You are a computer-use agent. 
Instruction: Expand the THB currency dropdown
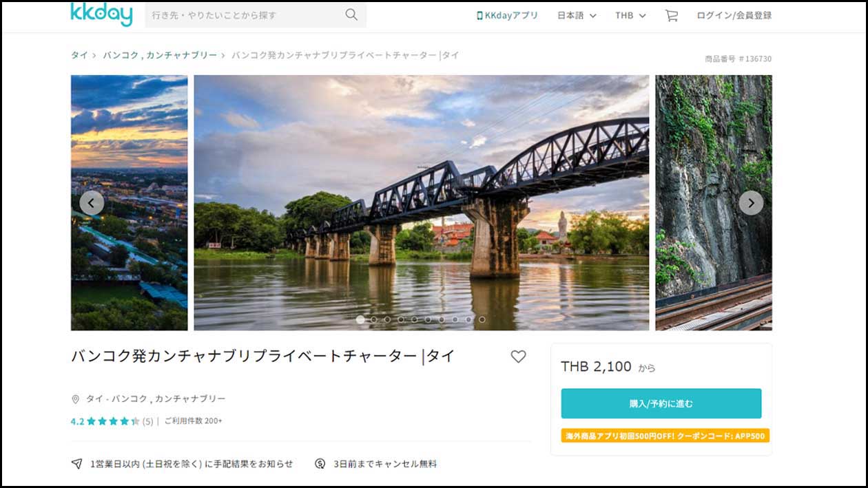[x=630, y=15]
